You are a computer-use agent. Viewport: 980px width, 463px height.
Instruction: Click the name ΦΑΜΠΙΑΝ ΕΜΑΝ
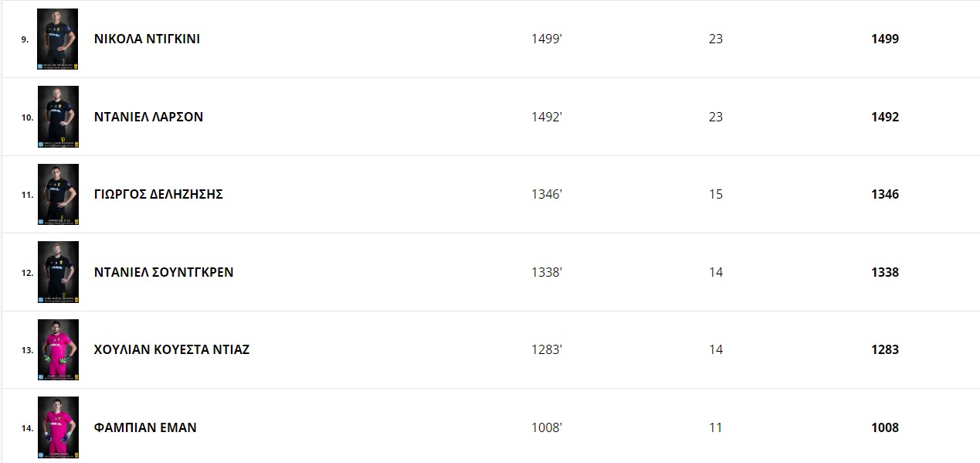tap(145, 427)
